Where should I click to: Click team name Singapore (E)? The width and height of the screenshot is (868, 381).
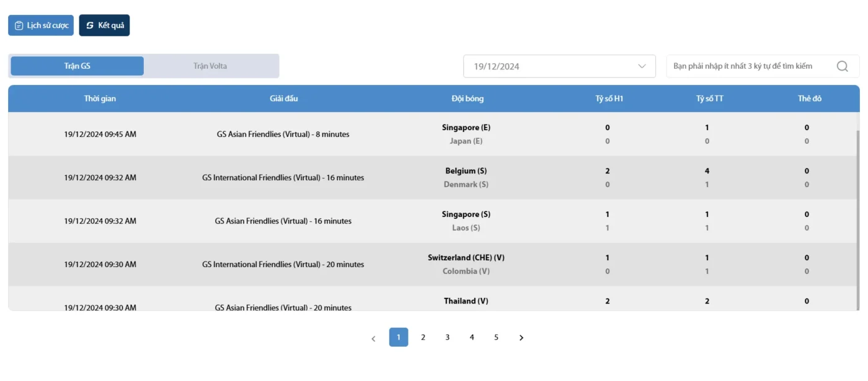click(466, 128)
